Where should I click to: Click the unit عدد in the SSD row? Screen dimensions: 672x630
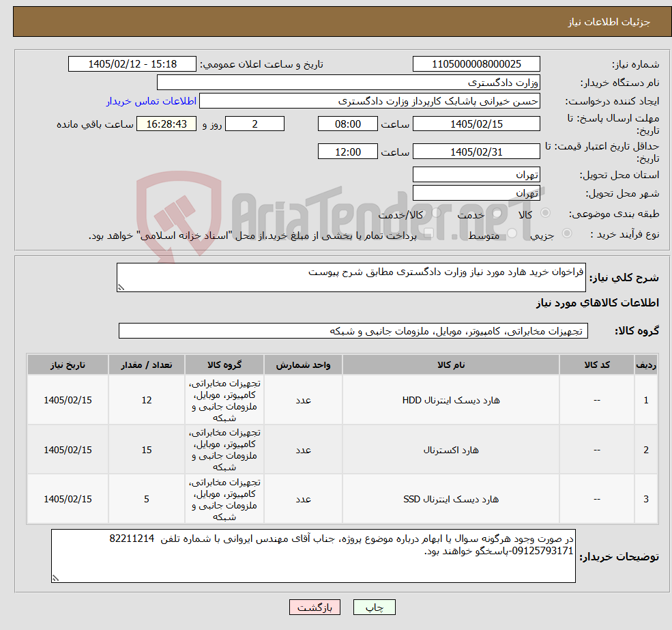point(303,499)
